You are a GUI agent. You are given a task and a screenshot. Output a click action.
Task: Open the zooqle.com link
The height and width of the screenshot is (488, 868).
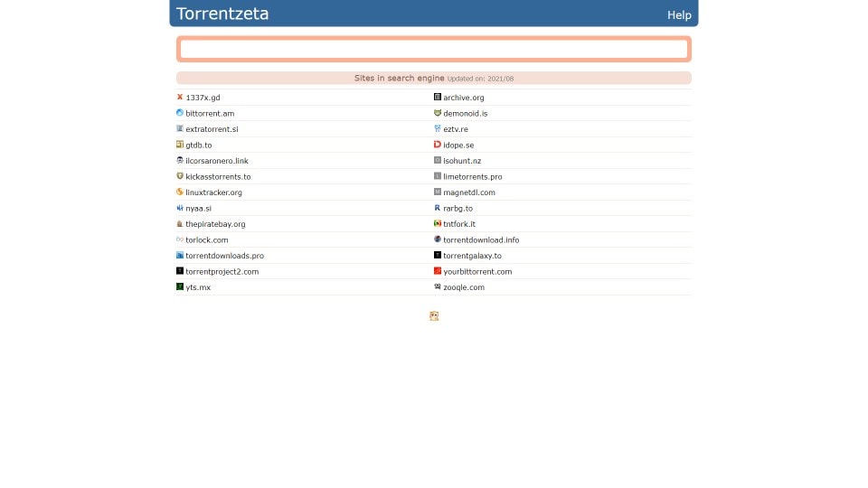[463, 287]
